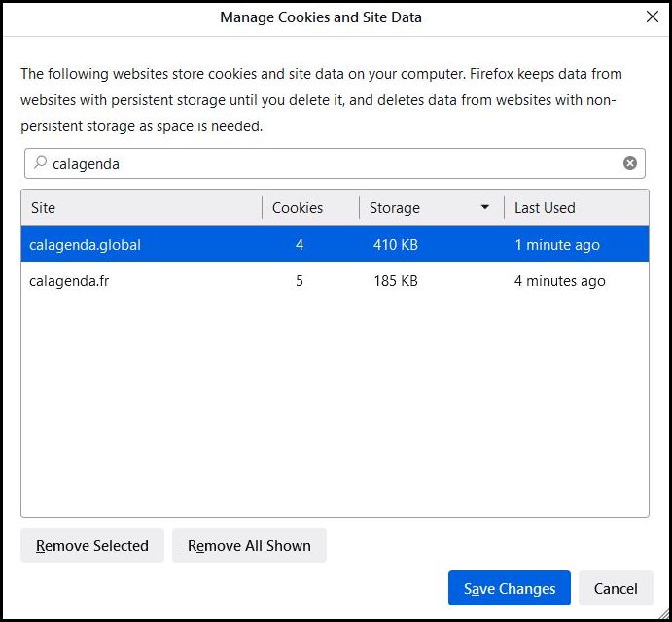Click the '1 minute ago' cell

click(557, 245)
